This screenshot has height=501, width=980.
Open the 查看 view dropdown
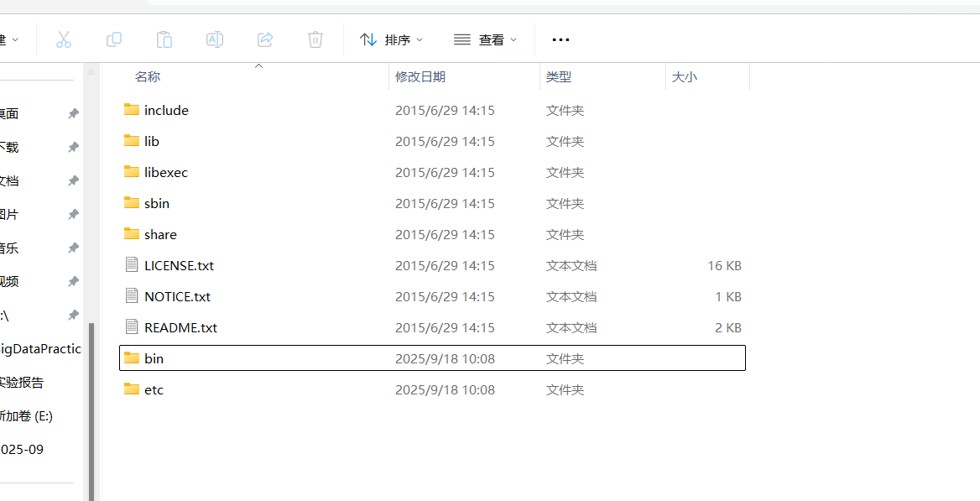coord(485,39)
